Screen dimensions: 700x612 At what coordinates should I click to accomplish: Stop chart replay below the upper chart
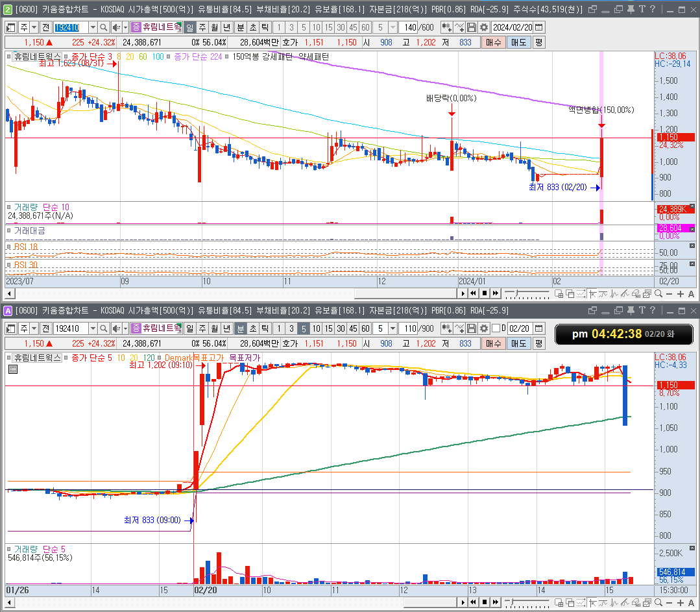point(485,293)
